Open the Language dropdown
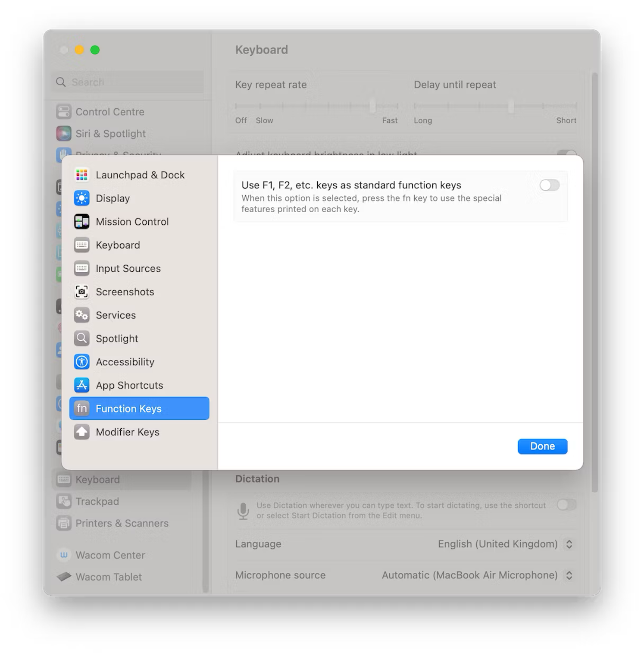Image resolution: width=644 pixels, height=653 pixels. (569, 544)
